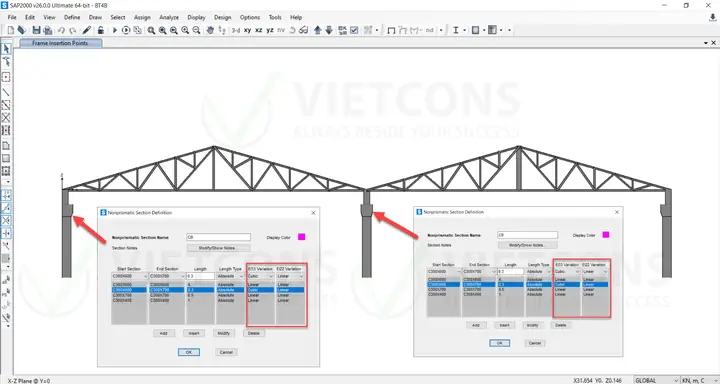The image size is (720, 384).
Task: Open the Design menu
Action: [222, 17]
